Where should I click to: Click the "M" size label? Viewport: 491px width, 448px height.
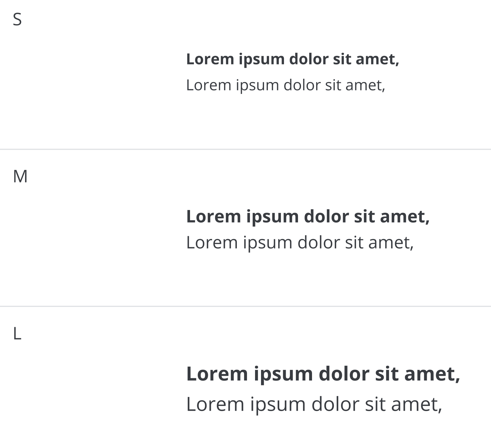click(x=20, y=177)
